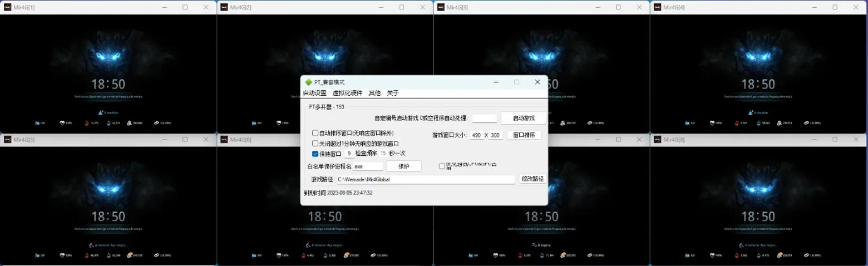
Task: Maximize the Mir4G[4] window
Action: pyautogui.click(x=835, y=7)
